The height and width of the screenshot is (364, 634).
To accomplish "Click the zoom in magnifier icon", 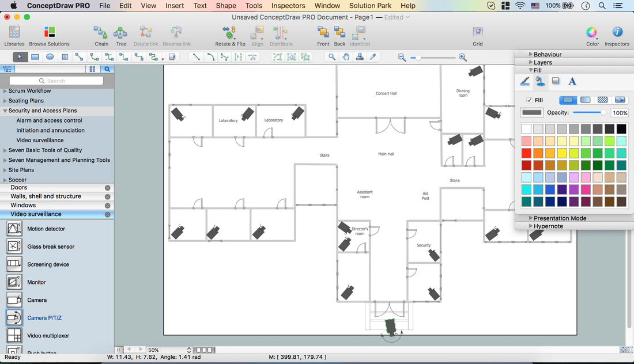I will [463, 58].
